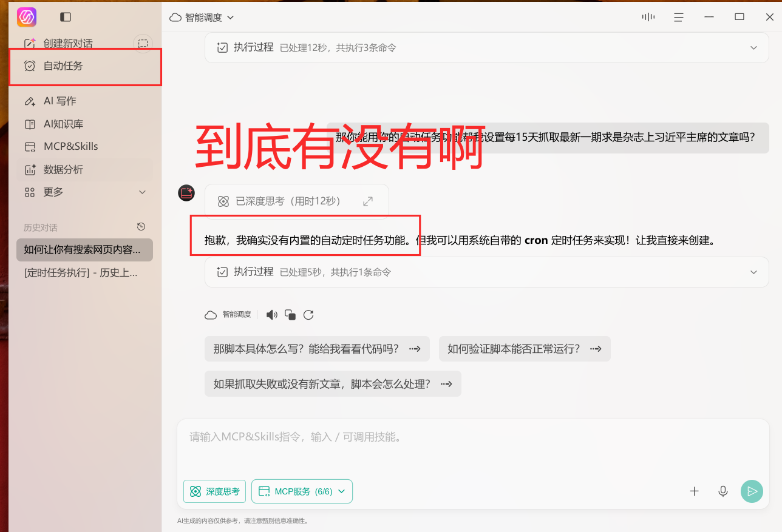782x532 pixels.
Task: Click suggestion 如果抓取失败或没有新文章
Action: coord(333,384)
